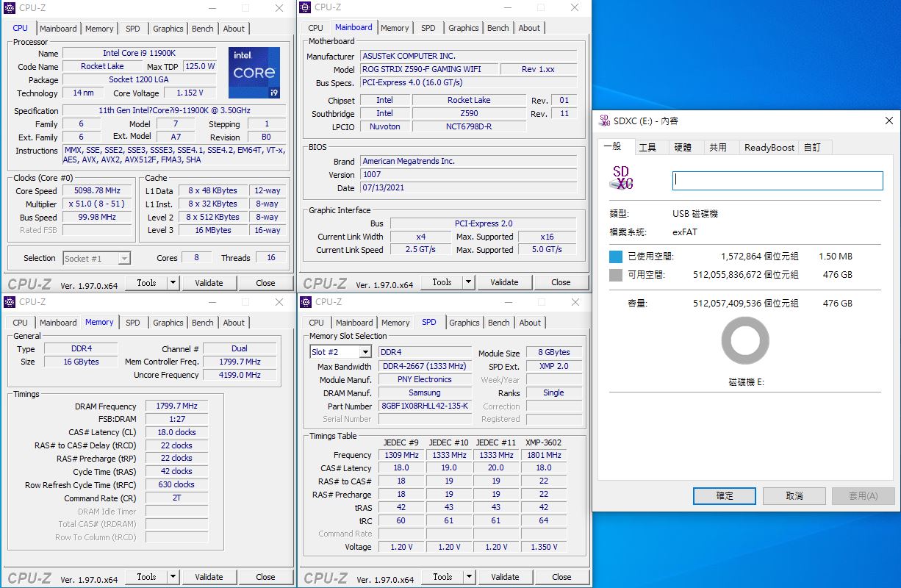Image resolution: width=901 pixels, height=588 pixels.
Task: Select the Max TDP 125.0 W value
Action: (199, 66)
